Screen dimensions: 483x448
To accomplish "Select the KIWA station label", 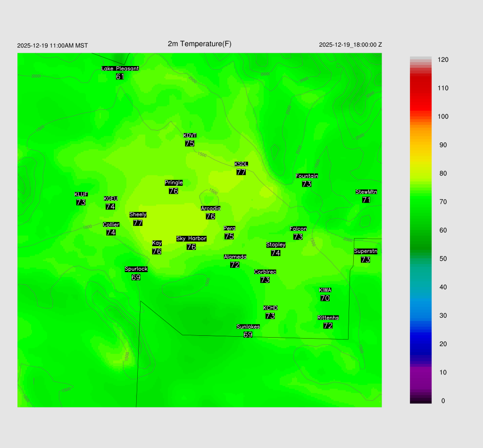I will coord(325,290).
